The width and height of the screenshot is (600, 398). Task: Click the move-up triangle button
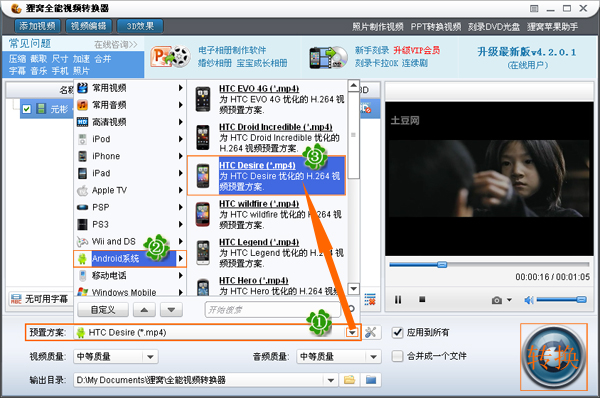pos(144,310)
